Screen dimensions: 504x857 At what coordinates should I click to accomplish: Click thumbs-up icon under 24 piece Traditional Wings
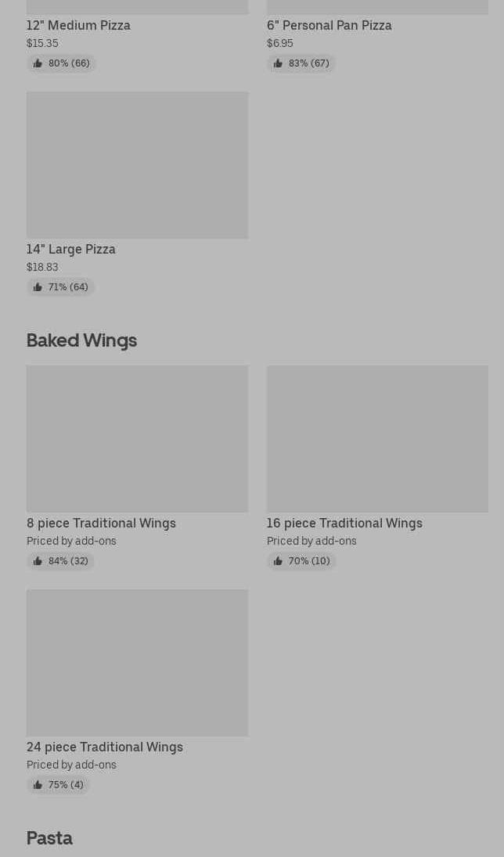(38, 785)
